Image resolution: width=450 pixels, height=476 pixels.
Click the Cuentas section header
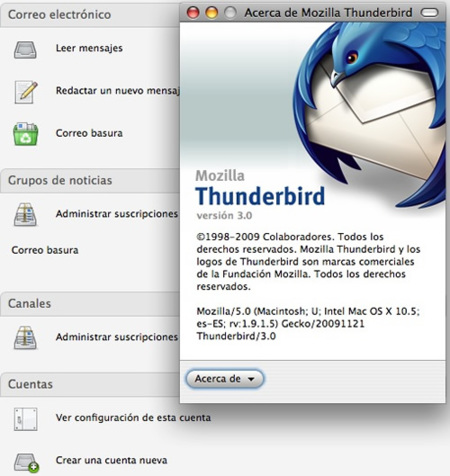click(90, 384)
